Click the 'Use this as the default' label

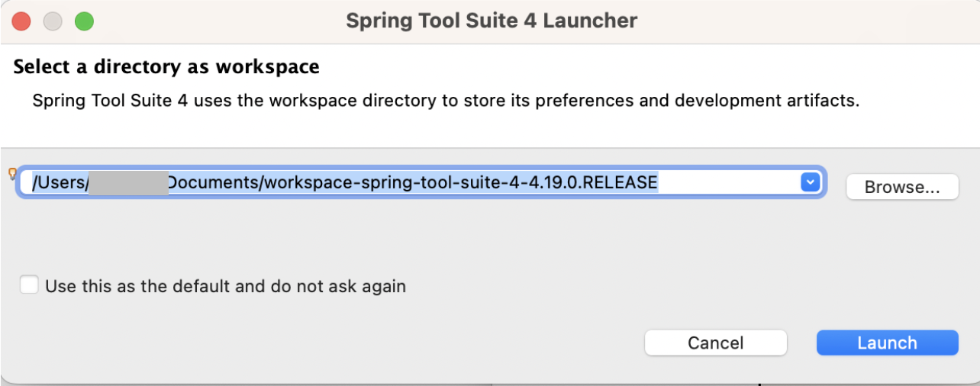[226, 287]
